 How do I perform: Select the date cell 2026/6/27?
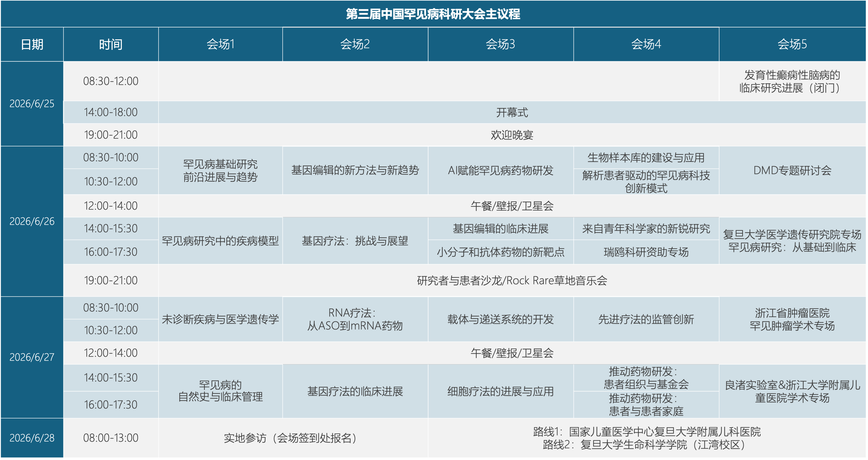click(x=32, y=357)
